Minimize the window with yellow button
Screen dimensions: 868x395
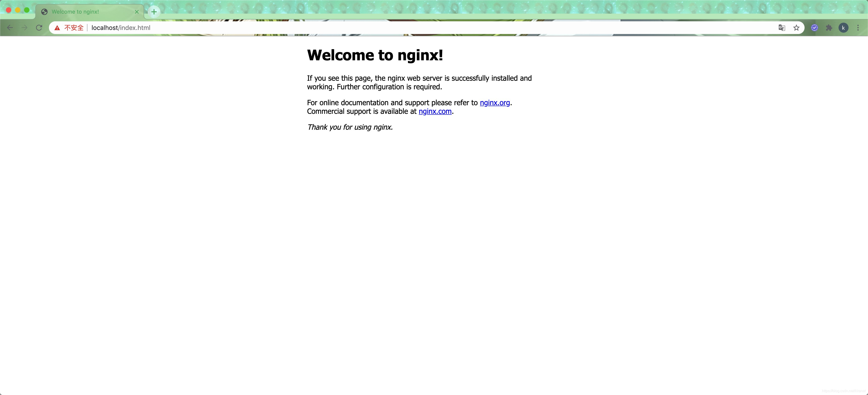pos(18,10)
